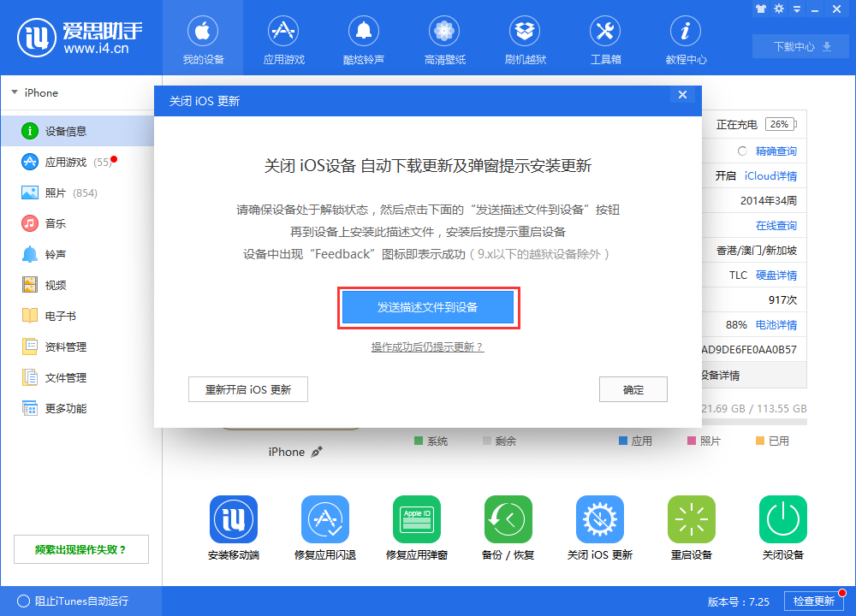
Task: Expand the title bar dropdown arrow menu
Action: 796,9
